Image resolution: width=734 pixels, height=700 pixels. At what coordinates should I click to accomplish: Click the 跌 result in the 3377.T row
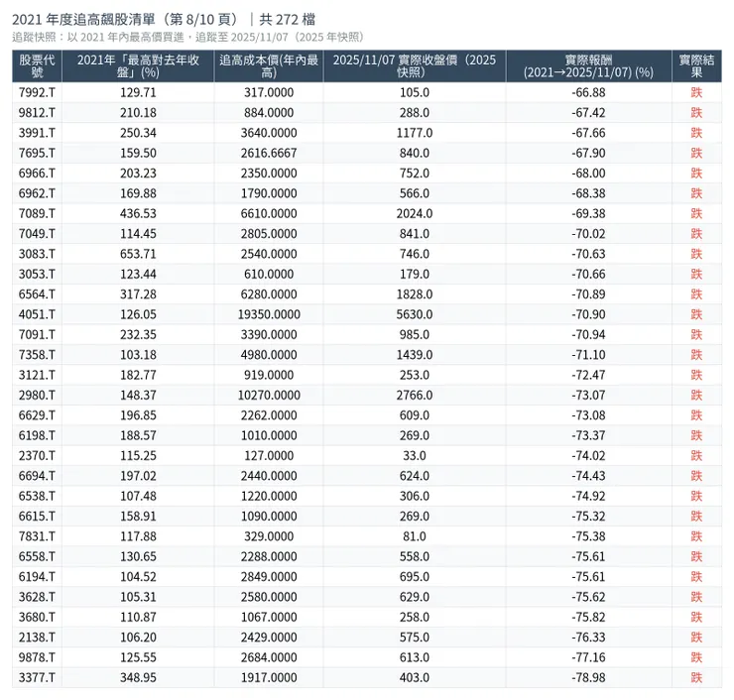pyautogui.click(x=696, y=677)
